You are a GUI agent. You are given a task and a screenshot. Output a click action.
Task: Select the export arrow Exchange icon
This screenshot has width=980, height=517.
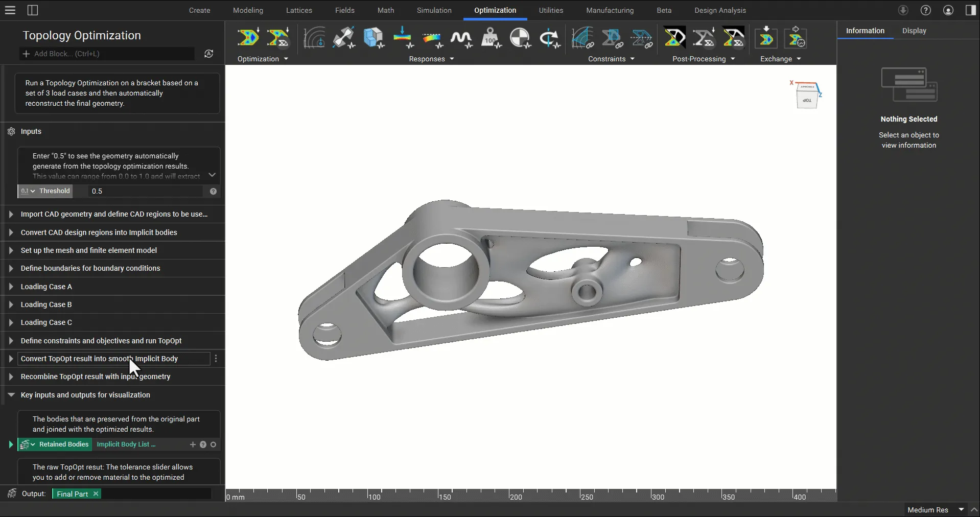[x=796, y=38]
